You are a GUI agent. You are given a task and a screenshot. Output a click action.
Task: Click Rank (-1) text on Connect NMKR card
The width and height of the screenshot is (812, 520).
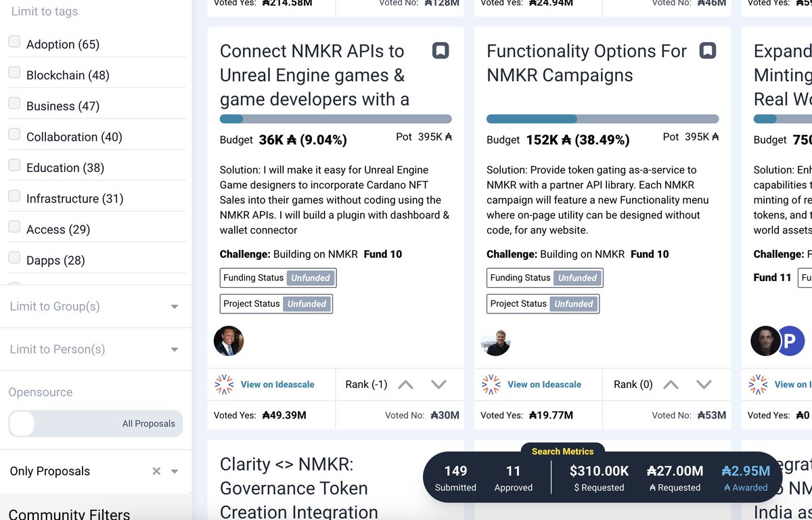[366, 385]
